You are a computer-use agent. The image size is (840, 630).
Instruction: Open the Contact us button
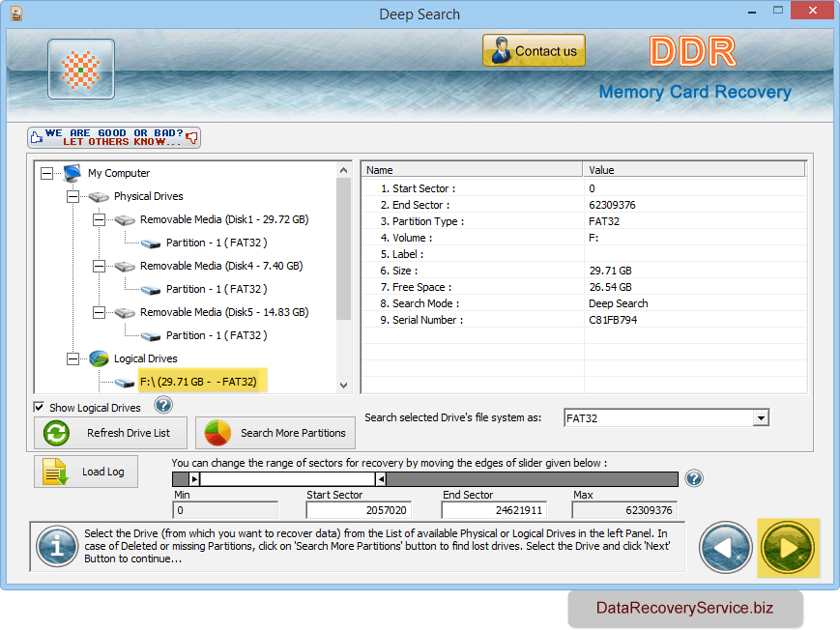[x=534, y=51]
